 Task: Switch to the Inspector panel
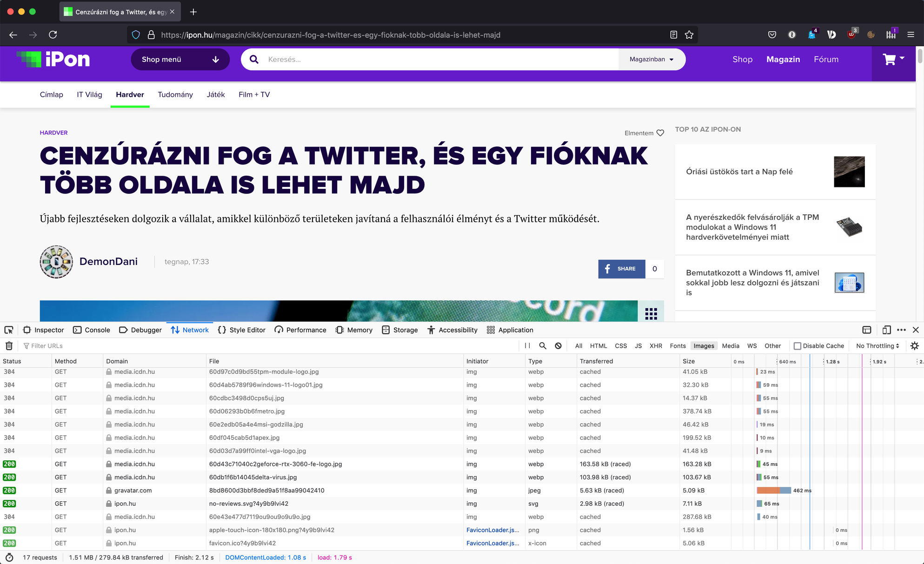pos(44,330)
